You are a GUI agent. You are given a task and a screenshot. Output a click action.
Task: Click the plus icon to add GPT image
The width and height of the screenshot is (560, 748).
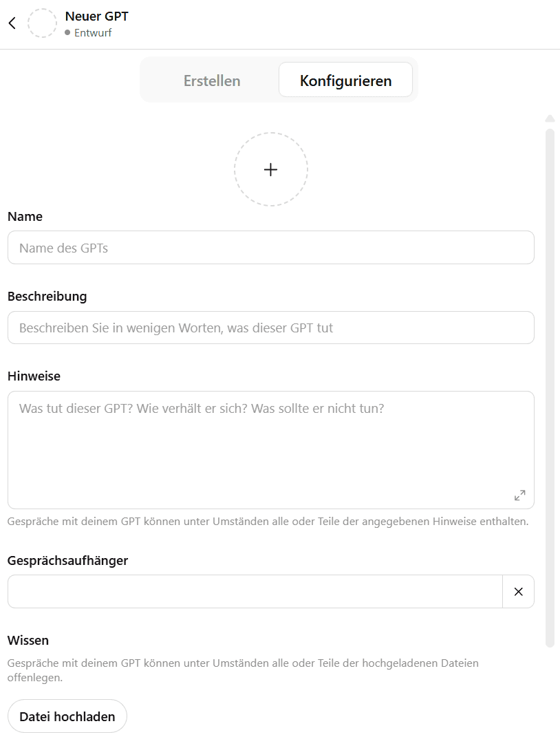tap(270, 169)
